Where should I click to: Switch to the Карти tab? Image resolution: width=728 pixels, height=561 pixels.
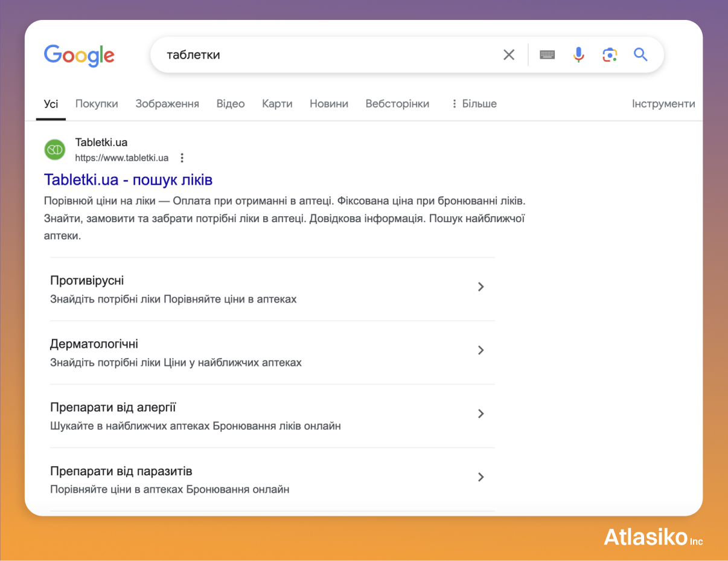tap(277, 103)
